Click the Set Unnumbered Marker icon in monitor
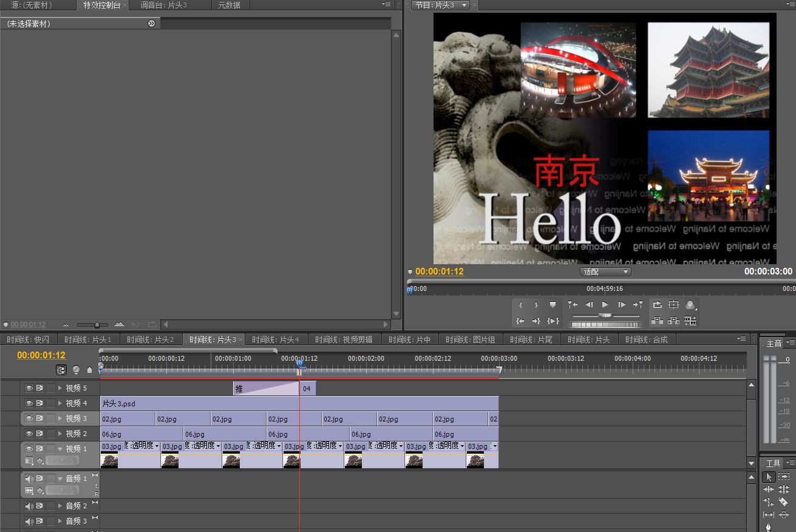The image size is (796, 532). click(553, 305)
